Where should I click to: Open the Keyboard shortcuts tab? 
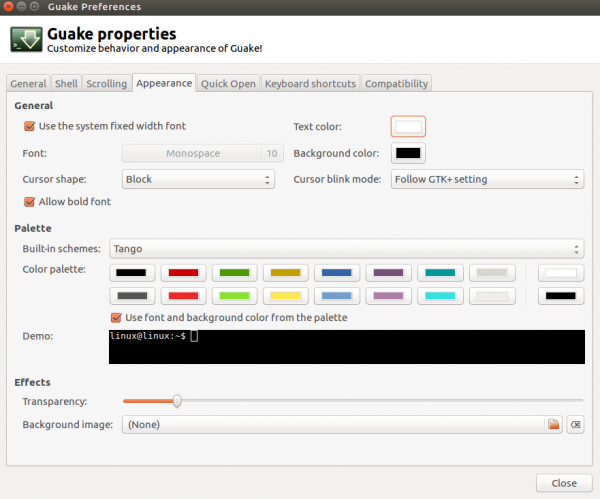click(310, 83)
